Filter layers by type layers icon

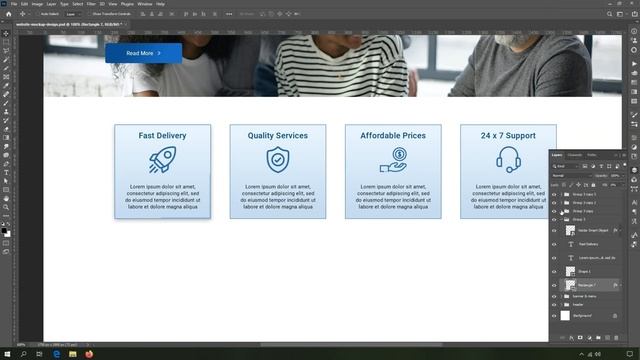click(x=601, y=166)
